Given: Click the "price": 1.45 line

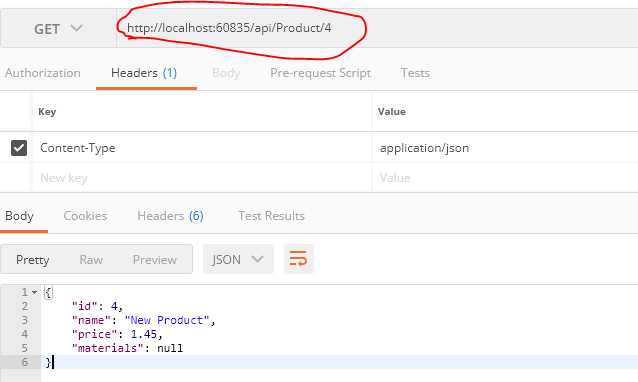Looking at the screenshot, I should [117, 334].
